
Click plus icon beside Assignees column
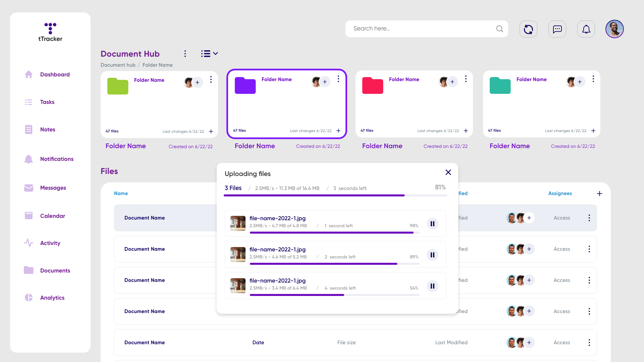599,193
